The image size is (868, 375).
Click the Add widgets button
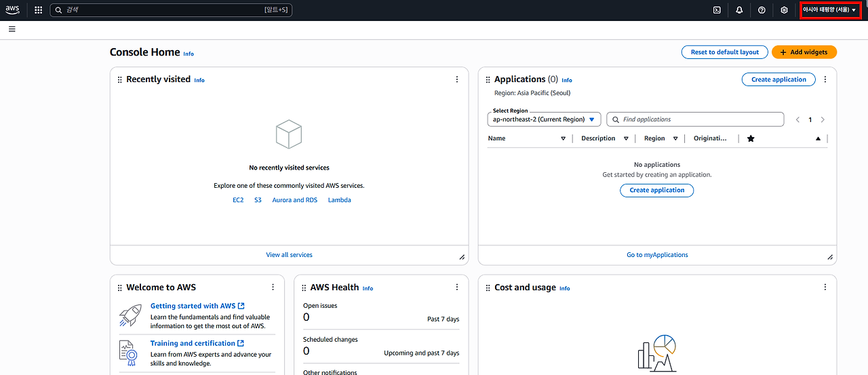click(804, 52)
